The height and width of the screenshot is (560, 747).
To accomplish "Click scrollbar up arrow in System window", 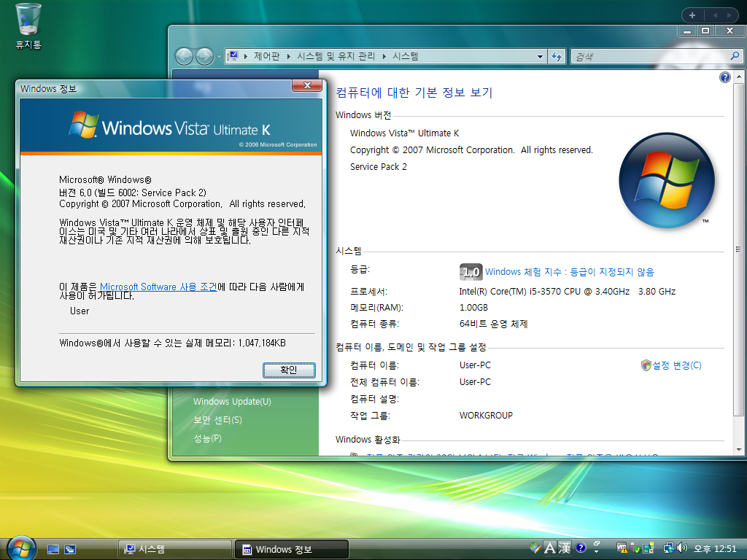I will (738, 77).
